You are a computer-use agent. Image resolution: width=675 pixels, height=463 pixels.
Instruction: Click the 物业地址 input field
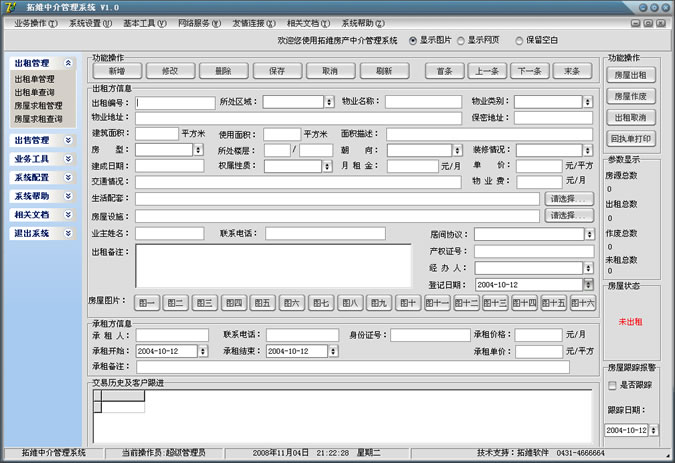298,118
